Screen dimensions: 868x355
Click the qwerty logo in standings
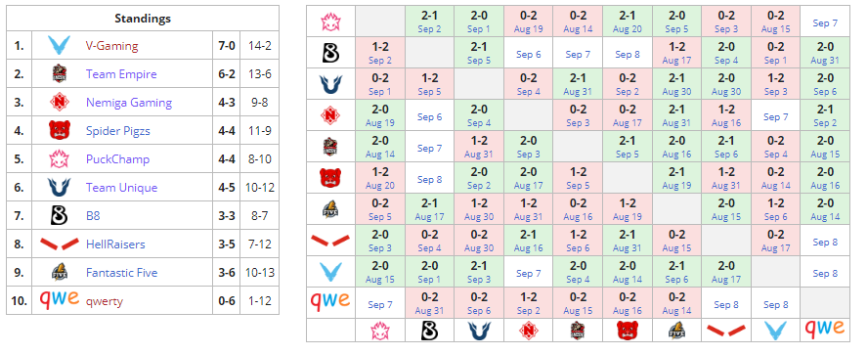tap(59, 301)
